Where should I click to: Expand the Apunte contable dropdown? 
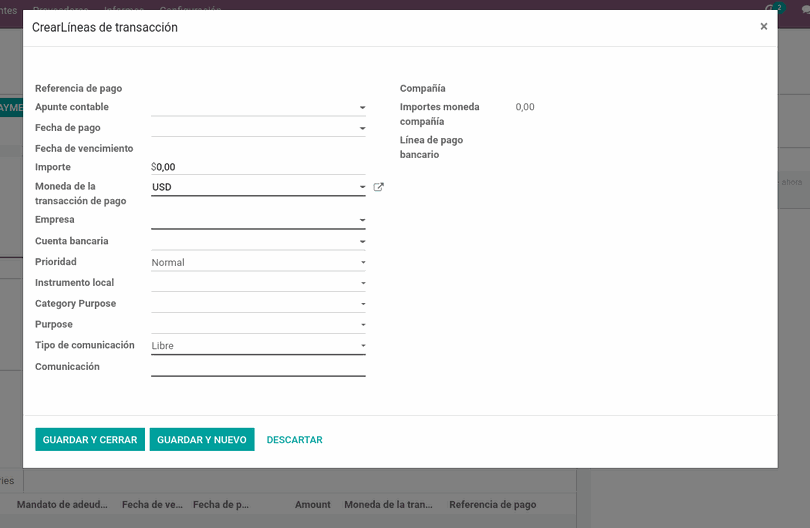[x=258, y=107]
